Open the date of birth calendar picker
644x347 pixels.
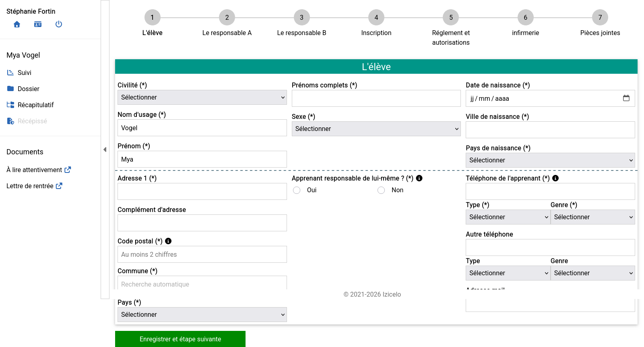[x=626, y=98]
